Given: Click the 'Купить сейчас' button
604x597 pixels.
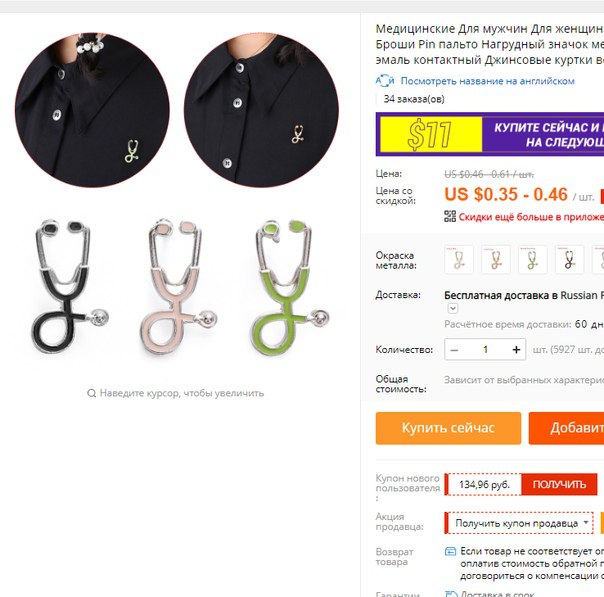Looking at the screenshot, I should point(448,428).
